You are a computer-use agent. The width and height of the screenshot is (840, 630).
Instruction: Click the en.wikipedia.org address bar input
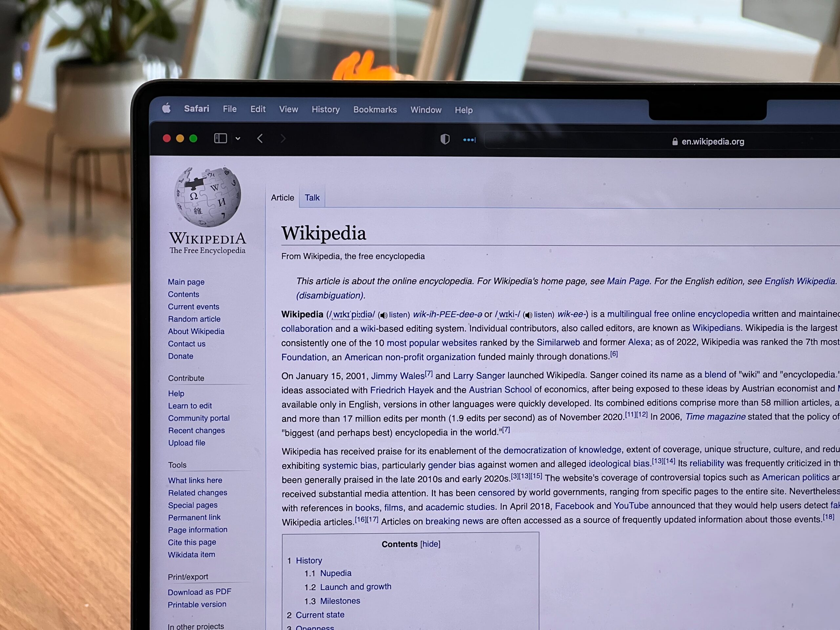click(714, 141)
